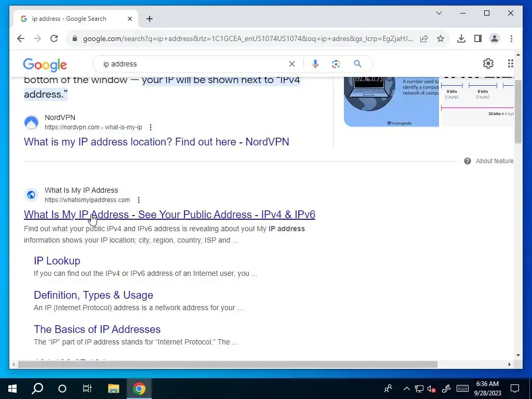Viewport: 532px width, 399px height.
Task: Open Chrome downloads icon
Action: click(461, 38)
